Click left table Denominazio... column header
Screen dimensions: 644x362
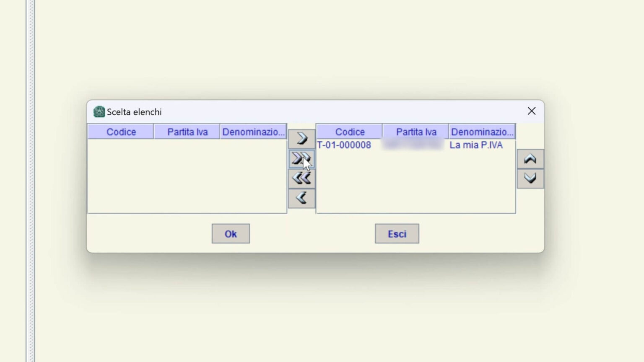point(253,132)
